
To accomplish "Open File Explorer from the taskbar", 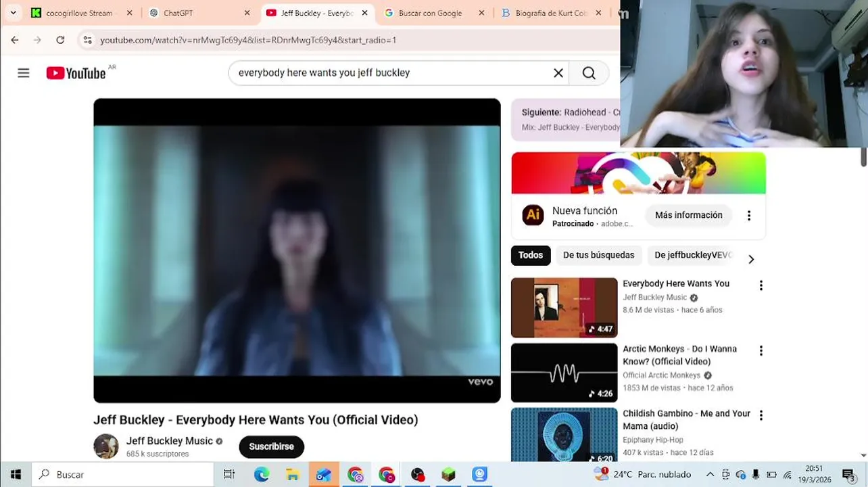I will [x=292, y=475].
